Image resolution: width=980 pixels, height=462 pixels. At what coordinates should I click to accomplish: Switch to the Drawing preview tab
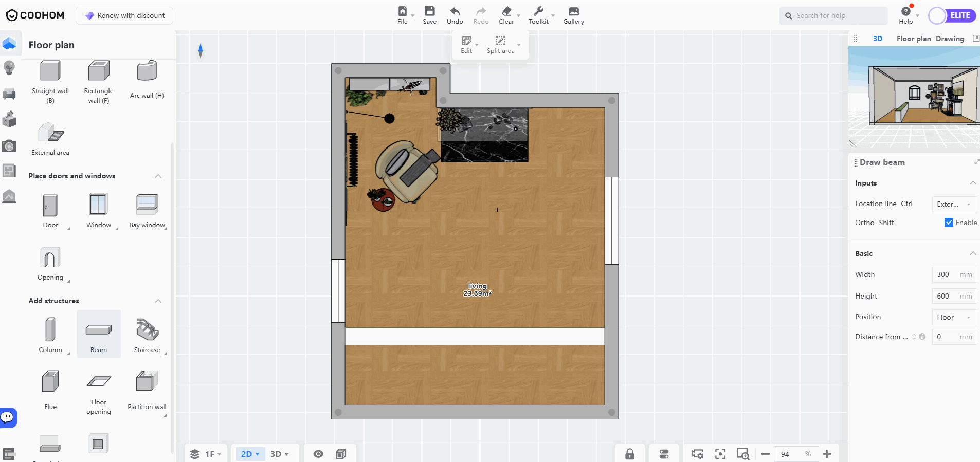pos(950,39)
